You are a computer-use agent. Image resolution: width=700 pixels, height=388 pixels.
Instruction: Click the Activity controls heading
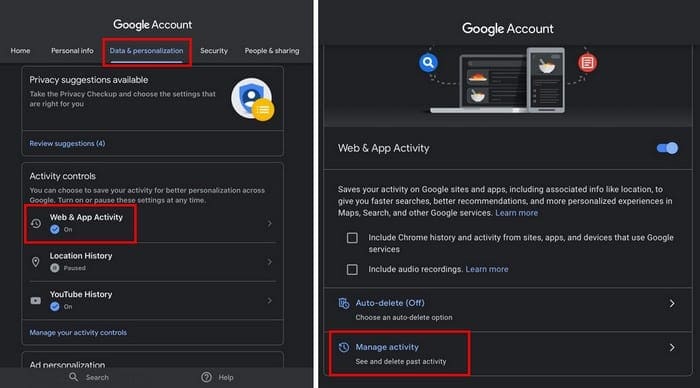click(62, 176)
